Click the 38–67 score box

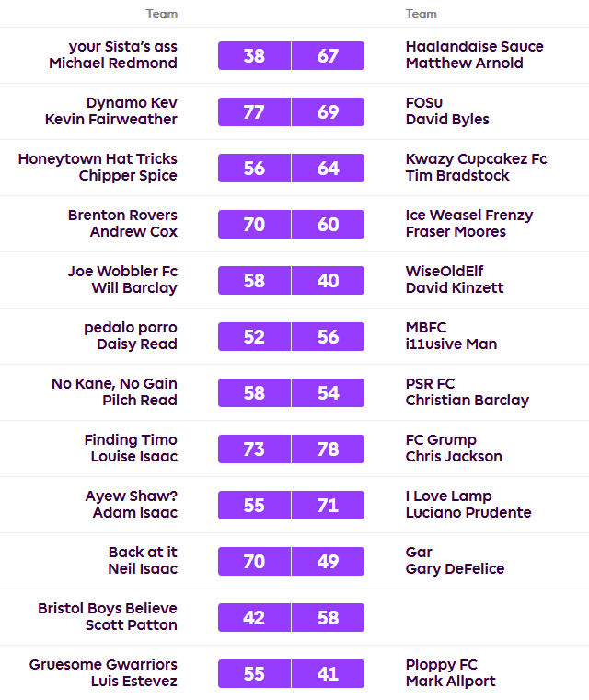(x=291, y=55)
